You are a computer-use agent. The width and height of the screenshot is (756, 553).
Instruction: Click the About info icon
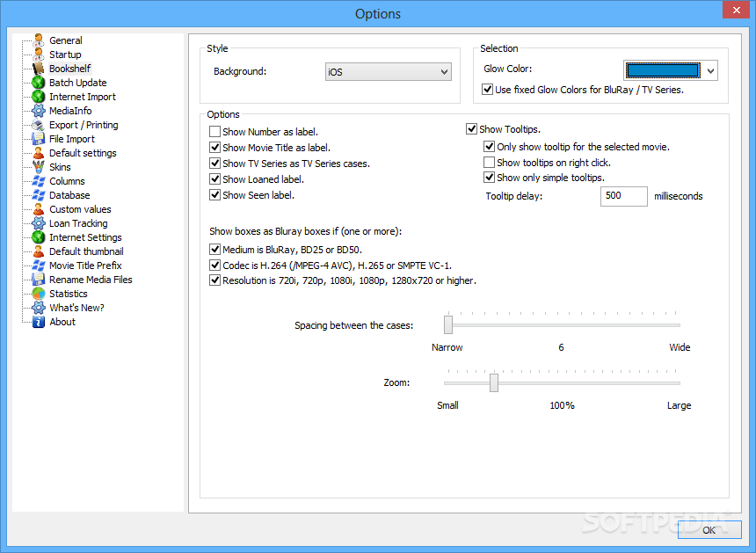point(39,322)
